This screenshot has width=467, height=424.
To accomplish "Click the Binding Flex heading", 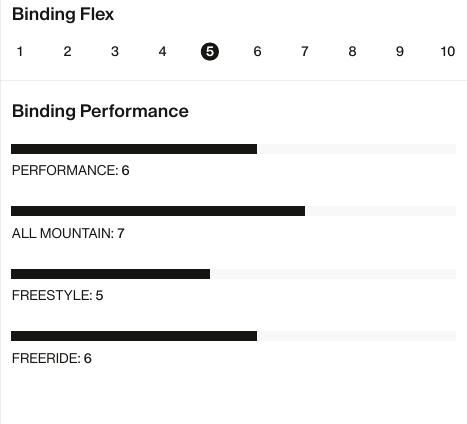I will click(63, 14).
